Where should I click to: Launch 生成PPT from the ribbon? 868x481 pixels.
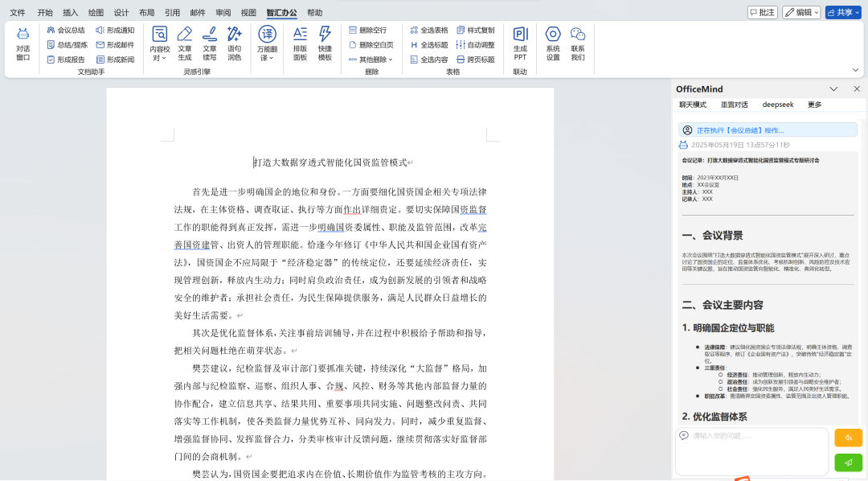coord(520,43)
